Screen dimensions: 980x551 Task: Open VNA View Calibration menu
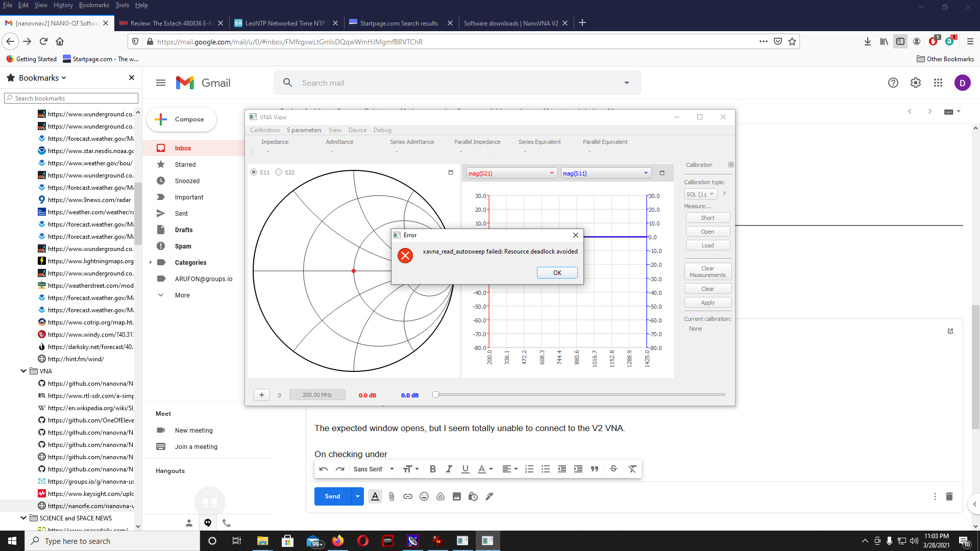coord(265,130)
